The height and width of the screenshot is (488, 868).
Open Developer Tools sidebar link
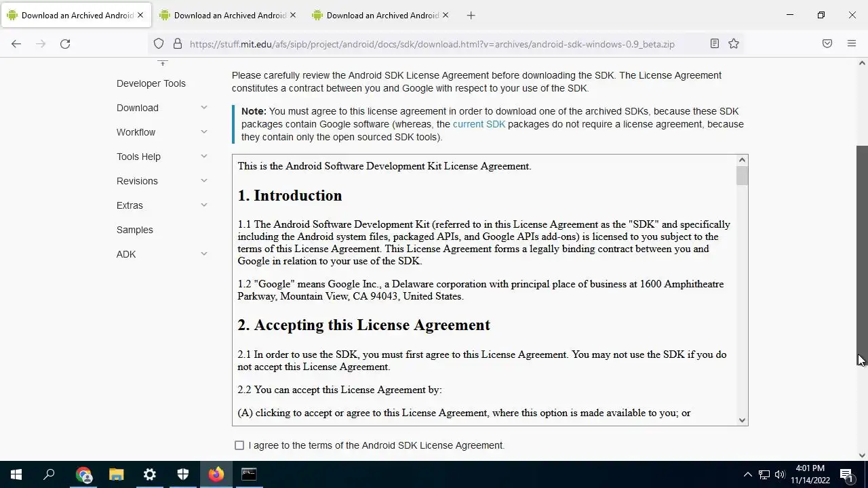pyautogui.click(x=151, y=83)
